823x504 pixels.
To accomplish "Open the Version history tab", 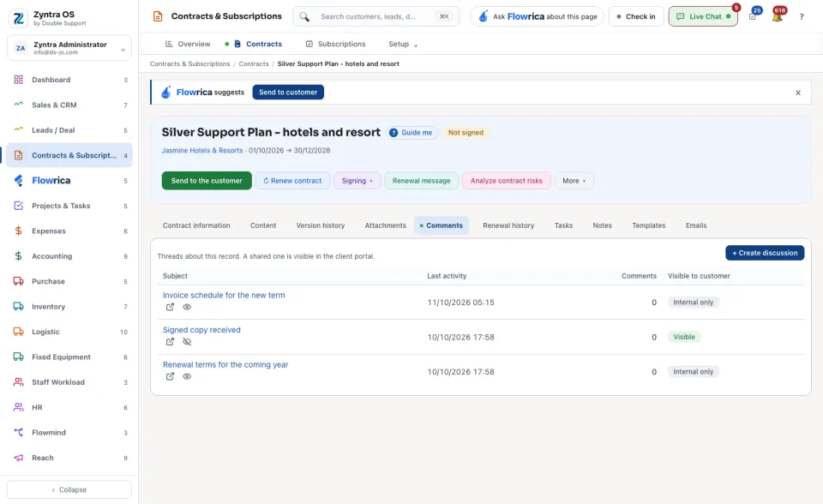I will [321, 225].
